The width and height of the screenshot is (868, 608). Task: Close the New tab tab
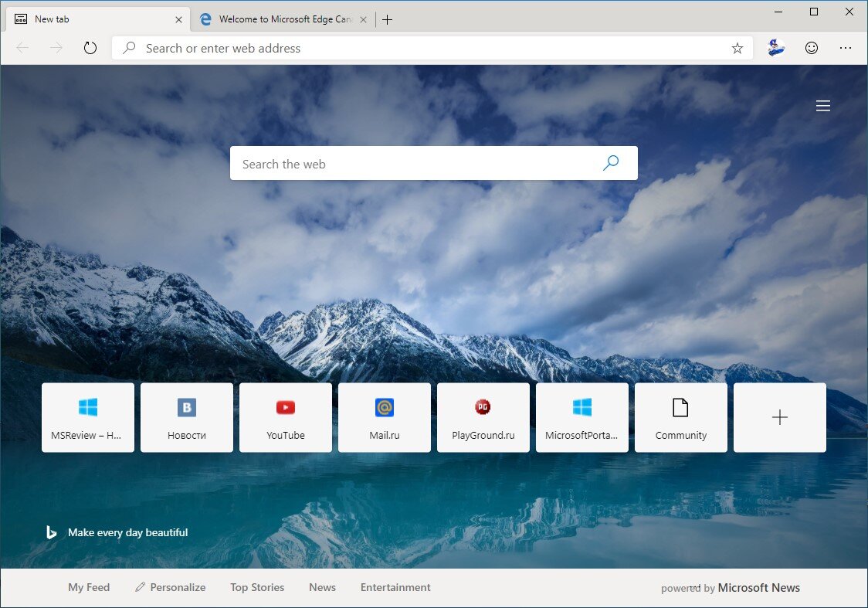click(x=178, y=20)
